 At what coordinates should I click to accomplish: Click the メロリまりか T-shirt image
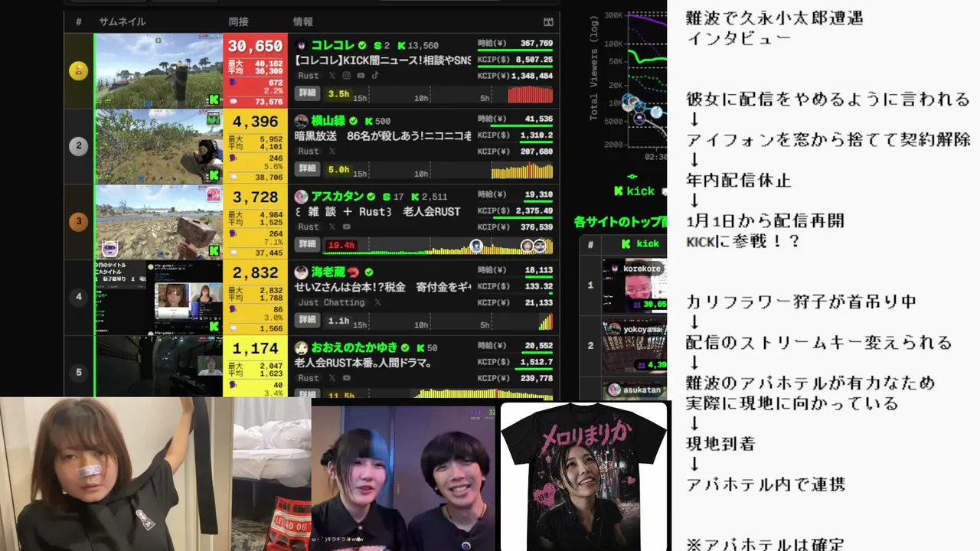584,476
